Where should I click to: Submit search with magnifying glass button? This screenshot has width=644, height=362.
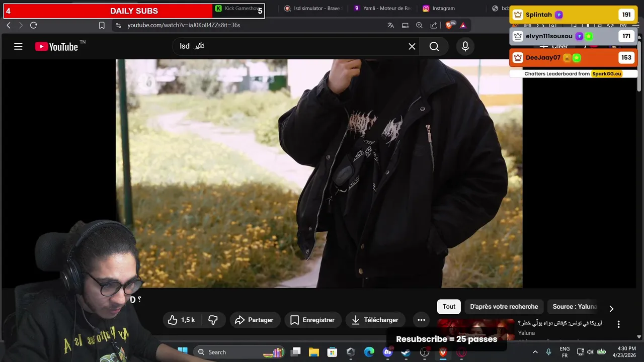tap(434, 47)
